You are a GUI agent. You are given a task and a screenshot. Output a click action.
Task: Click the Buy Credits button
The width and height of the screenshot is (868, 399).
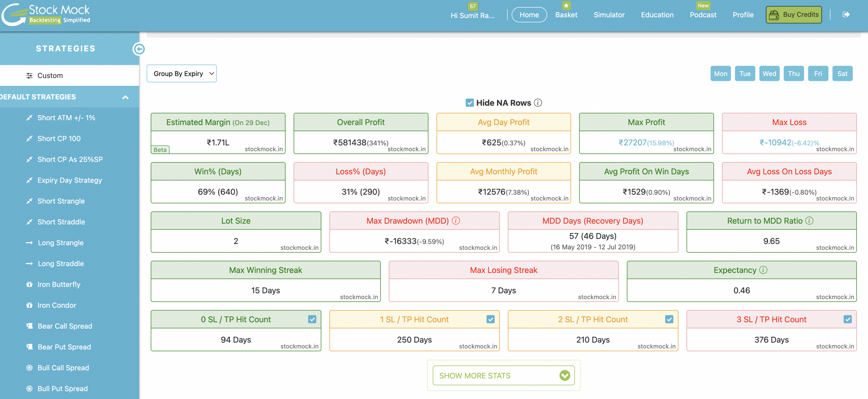tap(794, 15)
